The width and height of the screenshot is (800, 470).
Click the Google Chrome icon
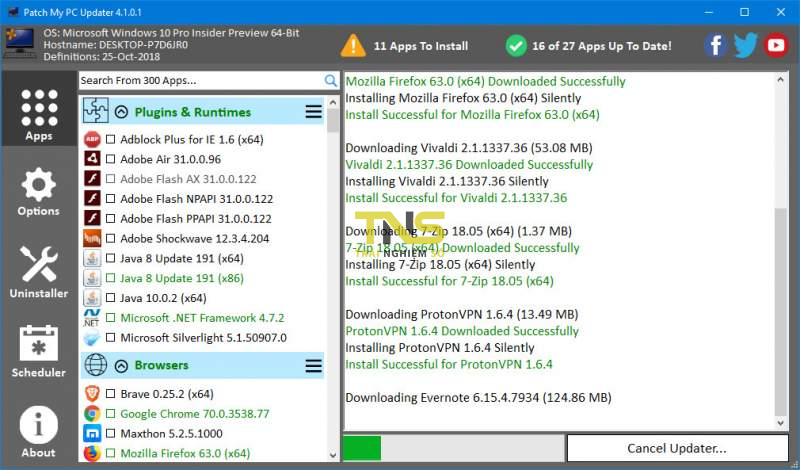92,414
